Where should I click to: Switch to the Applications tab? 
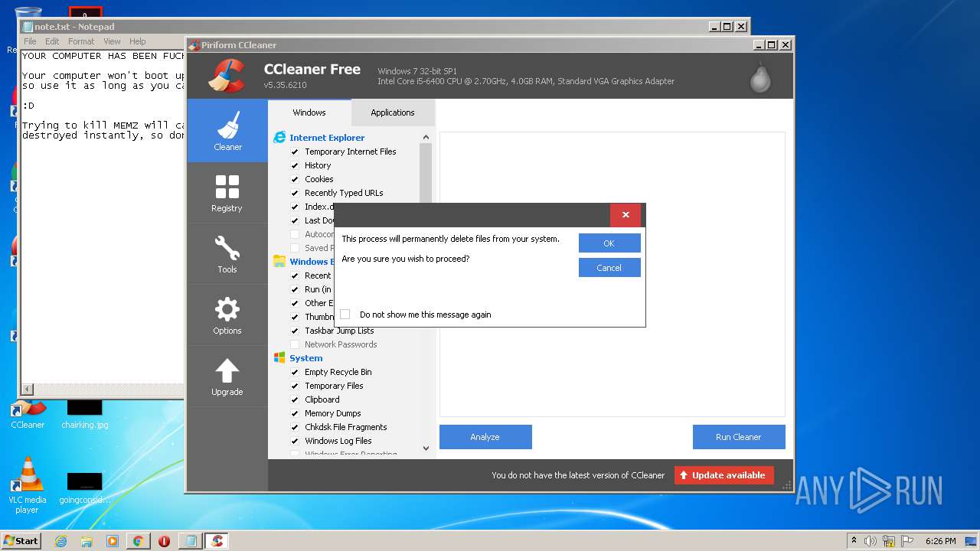393,112
